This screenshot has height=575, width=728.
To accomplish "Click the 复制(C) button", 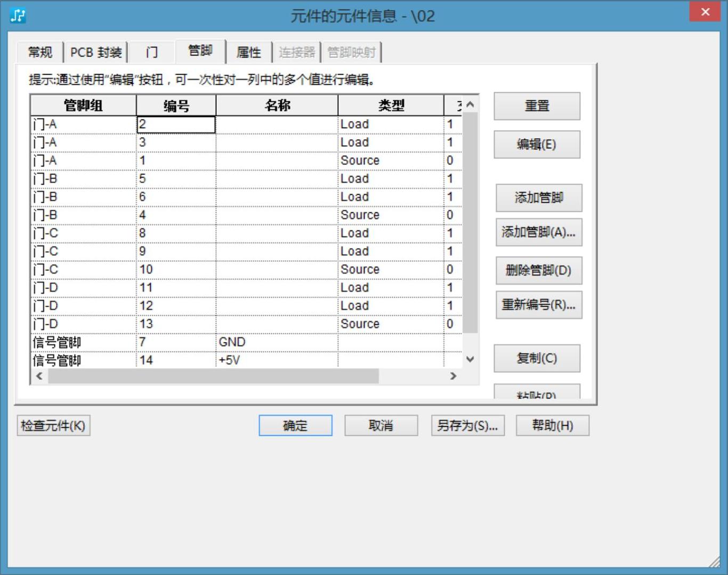I will coord(537,358).
